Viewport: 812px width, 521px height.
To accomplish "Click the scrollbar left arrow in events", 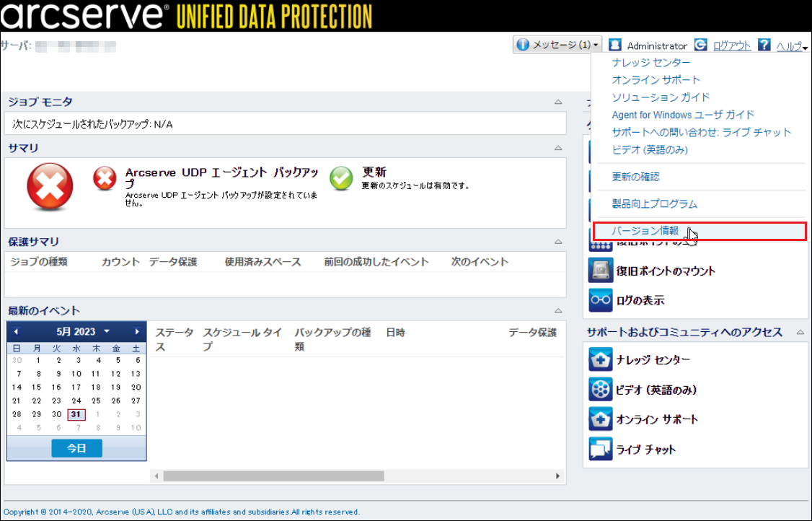I will click(156, 476).
